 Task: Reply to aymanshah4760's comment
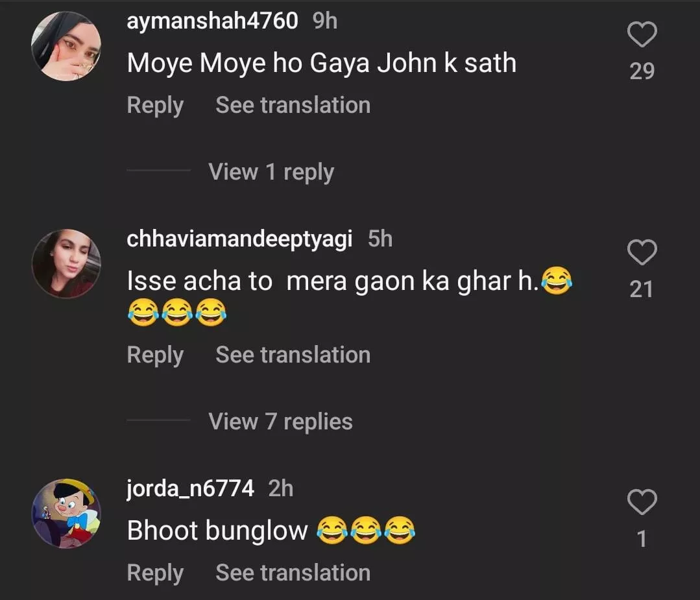[x=155, y=105]
